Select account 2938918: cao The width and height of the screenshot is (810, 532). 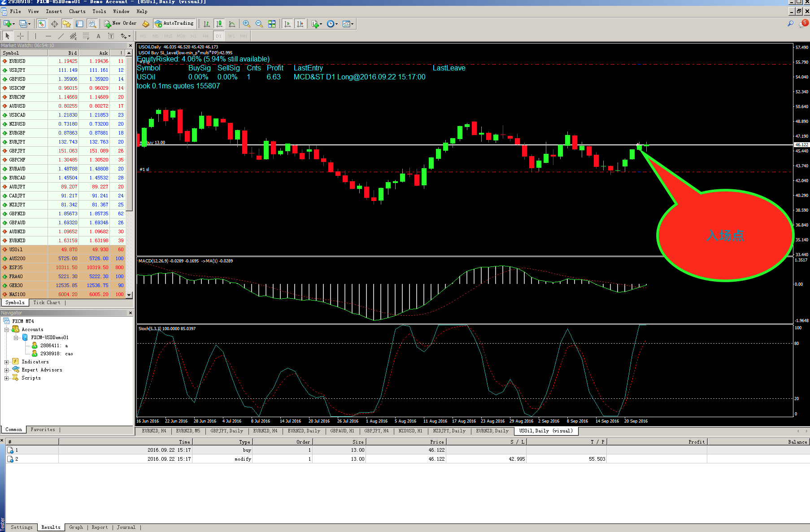pos(56,354)
